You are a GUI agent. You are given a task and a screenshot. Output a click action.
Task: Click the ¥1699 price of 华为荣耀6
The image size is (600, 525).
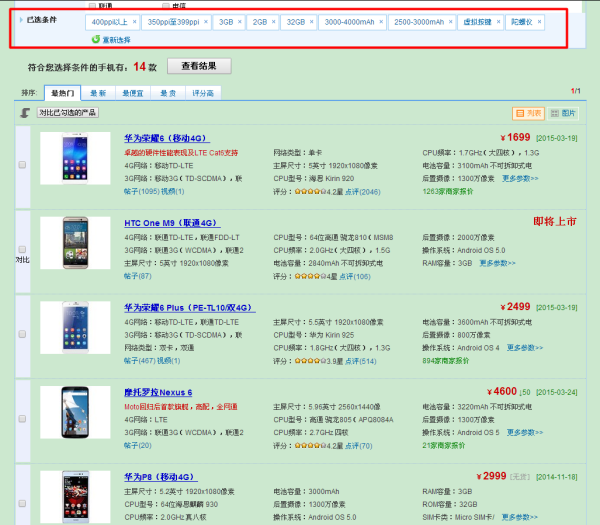(515, 137)
